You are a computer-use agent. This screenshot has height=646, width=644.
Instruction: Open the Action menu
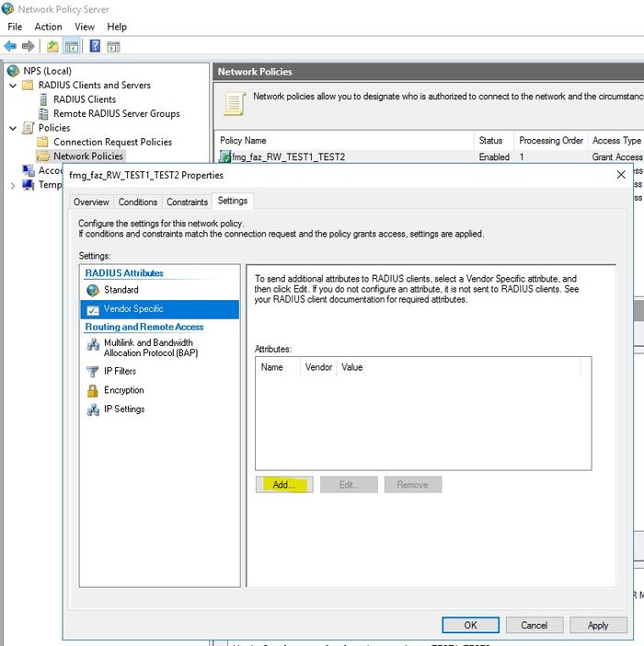pyautogui.click(x=48, y=27)
